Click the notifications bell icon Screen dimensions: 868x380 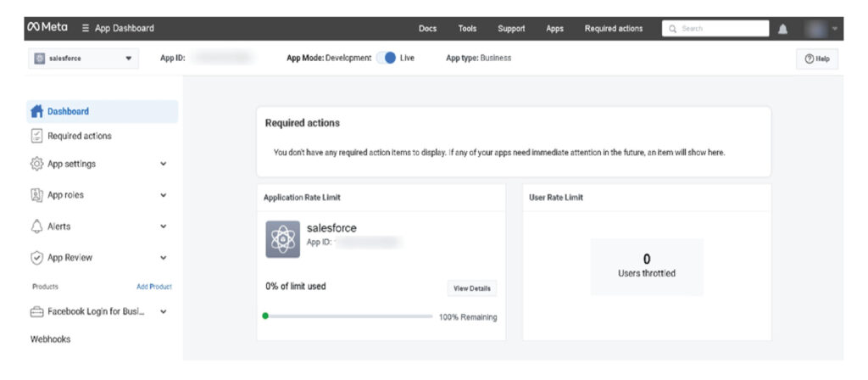(x=782, y=29)
